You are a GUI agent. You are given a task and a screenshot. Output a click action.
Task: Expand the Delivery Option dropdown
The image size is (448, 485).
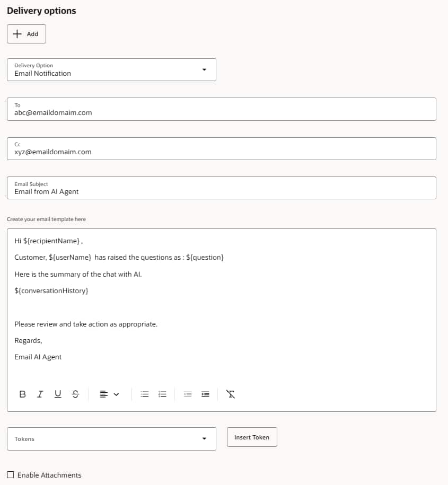click(204, 69)
